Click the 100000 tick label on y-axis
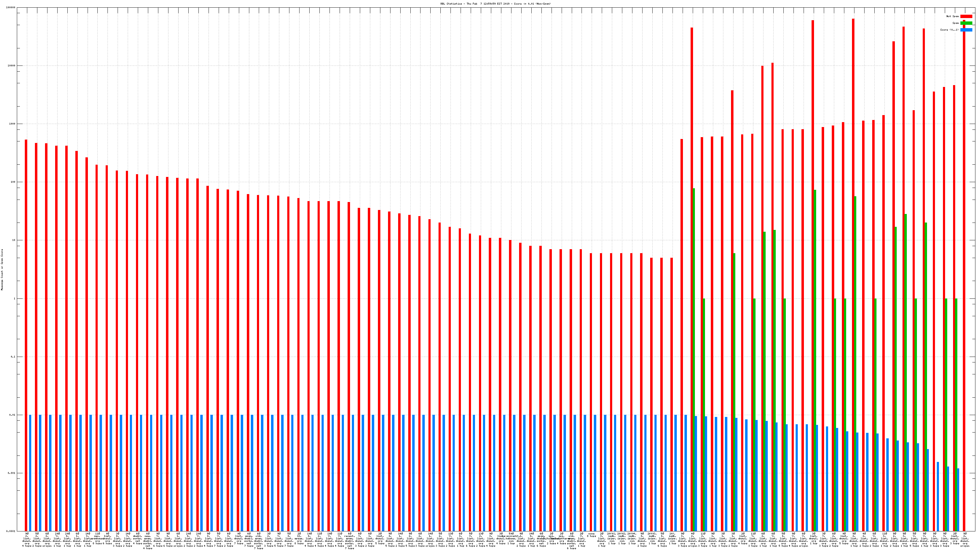This screenshot has height=551, width=980. (11, 8)
